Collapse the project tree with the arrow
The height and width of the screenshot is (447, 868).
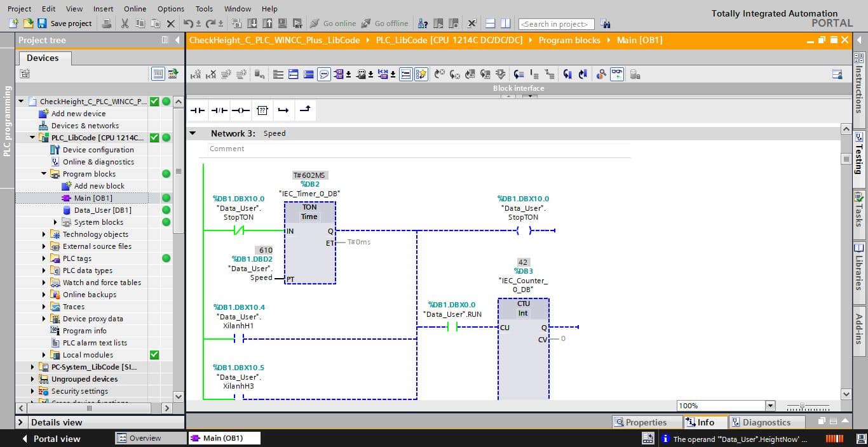click(177, 40)
